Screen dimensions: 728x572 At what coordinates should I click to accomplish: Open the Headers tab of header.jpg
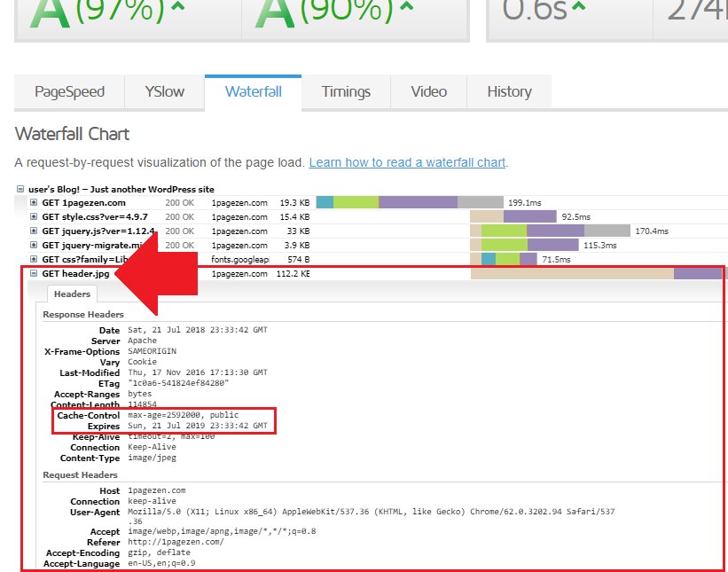coord(72,294)
